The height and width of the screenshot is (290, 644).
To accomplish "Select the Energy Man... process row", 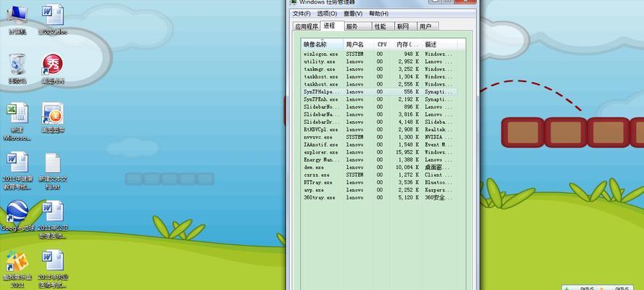I will 379,159.
